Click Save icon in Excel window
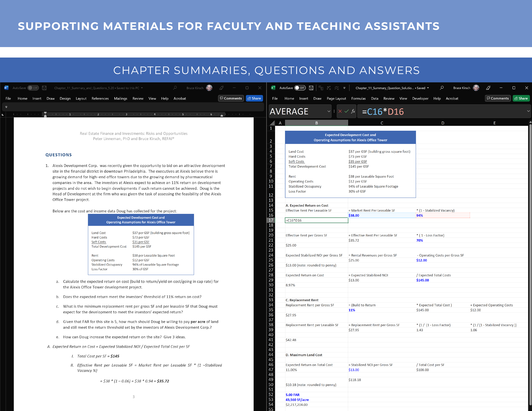 pyautogui.click(x=311, y=88)
